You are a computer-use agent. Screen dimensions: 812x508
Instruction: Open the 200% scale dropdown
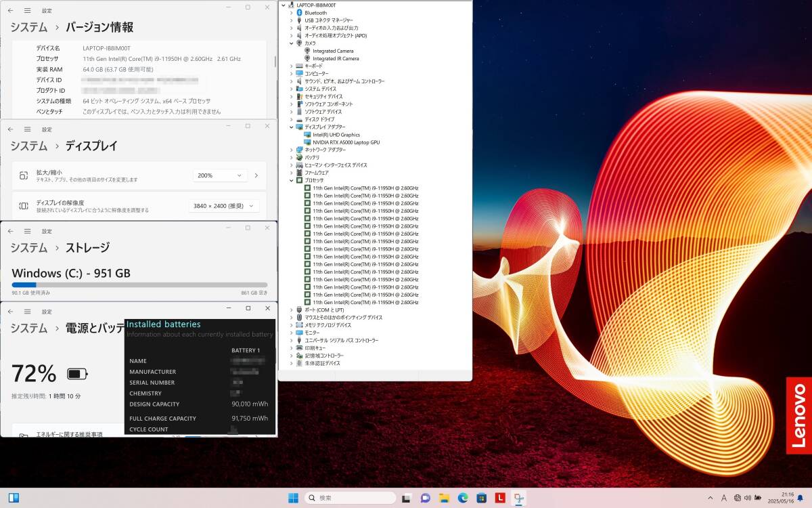(x=220, y=175)
